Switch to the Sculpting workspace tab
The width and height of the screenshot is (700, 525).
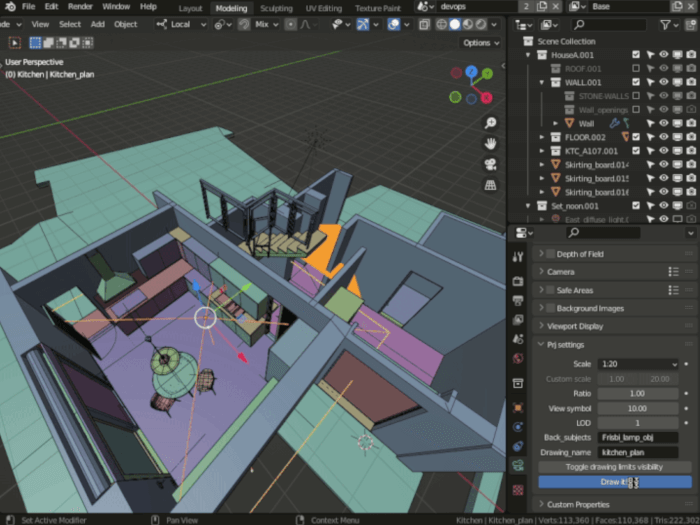[x=276, y=8]
